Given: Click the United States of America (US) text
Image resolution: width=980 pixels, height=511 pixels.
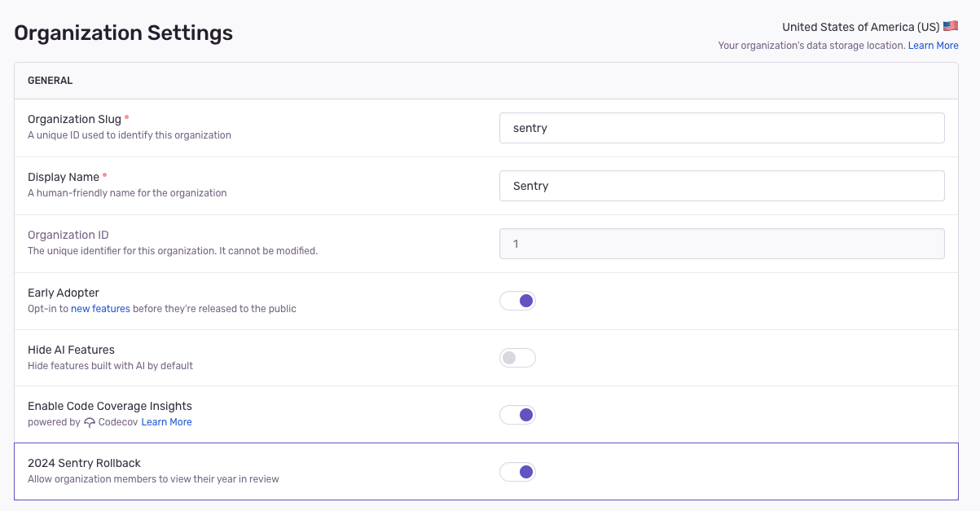Looking at the screenshot, I should pos(861,27).
